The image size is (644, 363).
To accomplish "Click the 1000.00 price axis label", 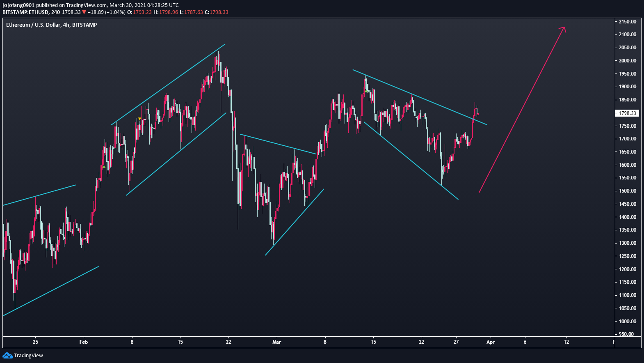I will [x=628, y=322].
